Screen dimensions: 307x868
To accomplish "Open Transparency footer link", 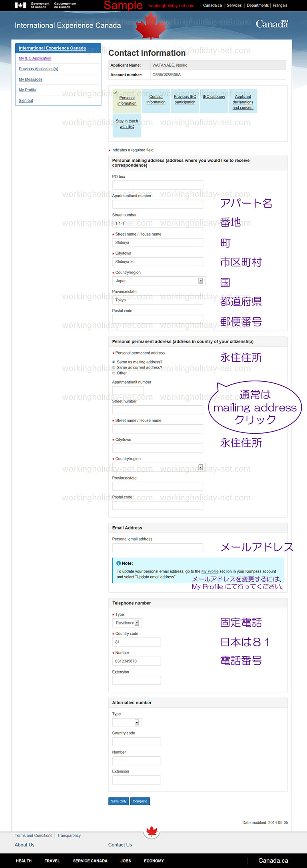I will tap(69, 835).
